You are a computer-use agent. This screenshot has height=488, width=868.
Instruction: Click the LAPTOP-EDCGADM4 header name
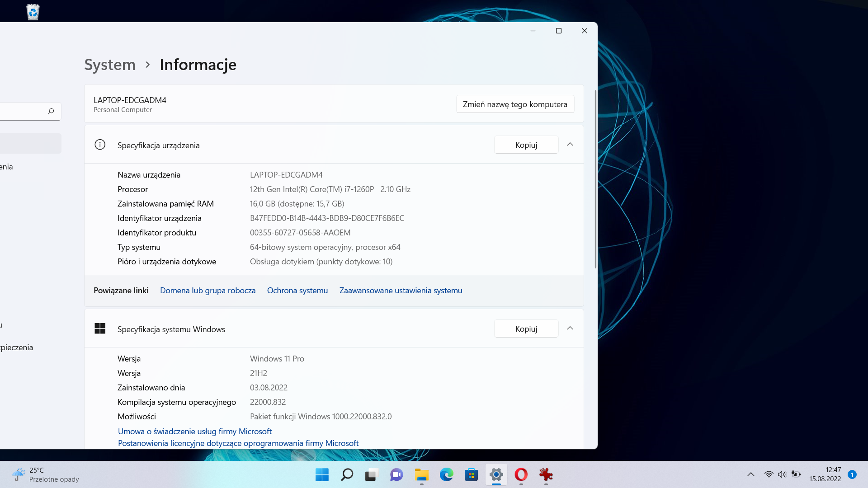click(x=130, y=100)
